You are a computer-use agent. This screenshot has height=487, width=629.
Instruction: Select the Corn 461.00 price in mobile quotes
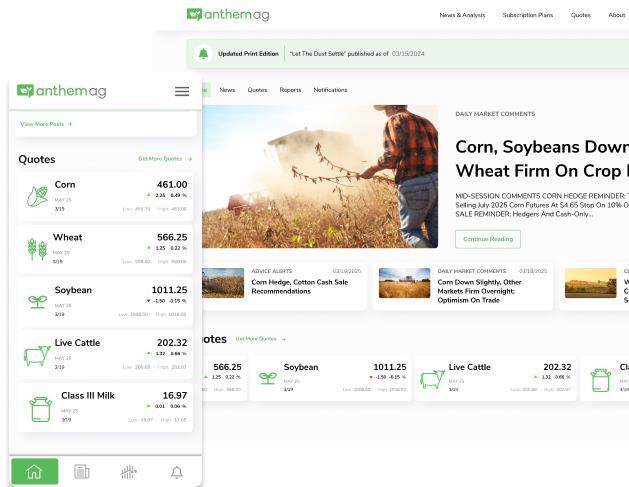point(172,185)
